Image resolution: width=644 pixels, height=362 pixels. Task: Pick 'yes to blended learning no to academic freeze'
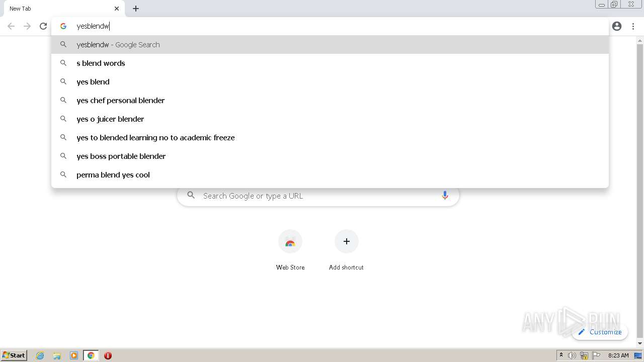[330, 138]
